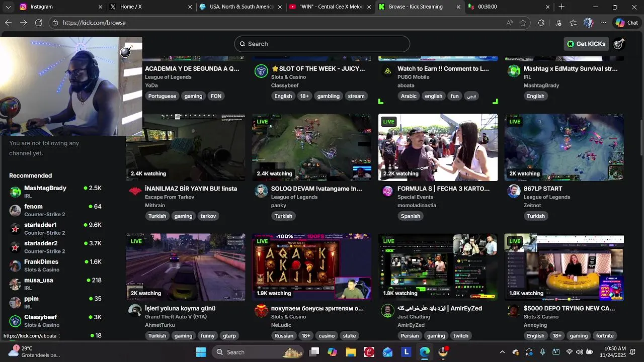Open the Task View taskbar icon
Viewport: 644px width, 362px height.
[x=314, y=352]
